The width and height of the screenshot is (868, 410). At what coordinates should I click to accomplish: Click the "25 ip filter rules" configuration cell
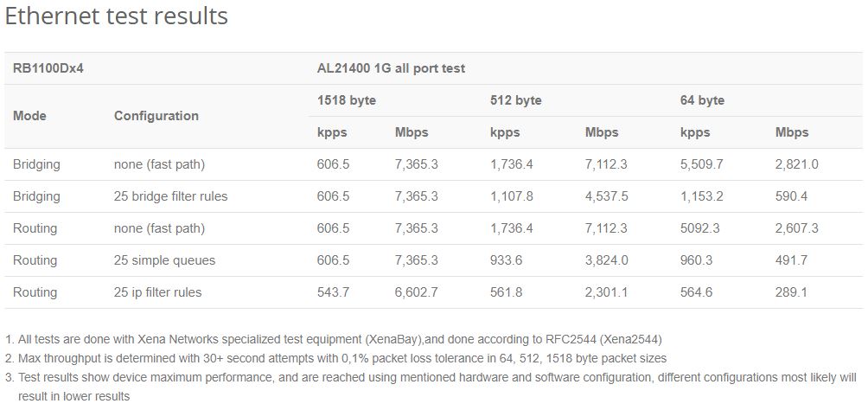click(x=157, y=292)
